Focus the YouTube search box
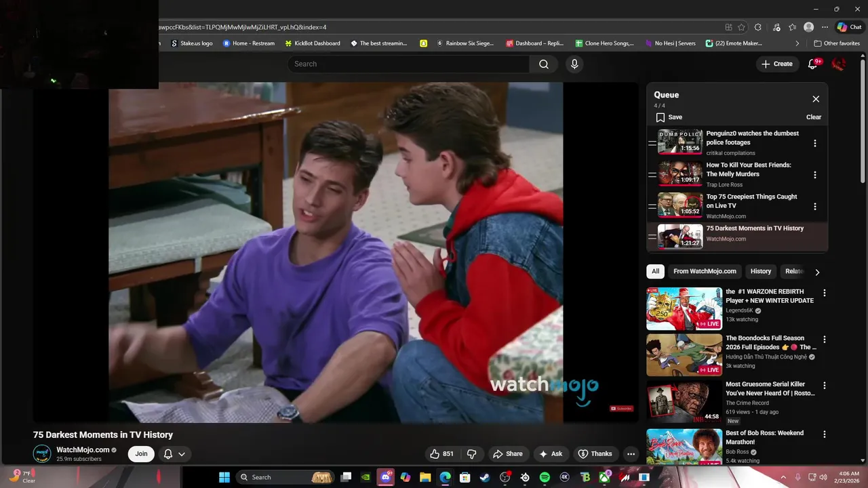 coord(408,64)
